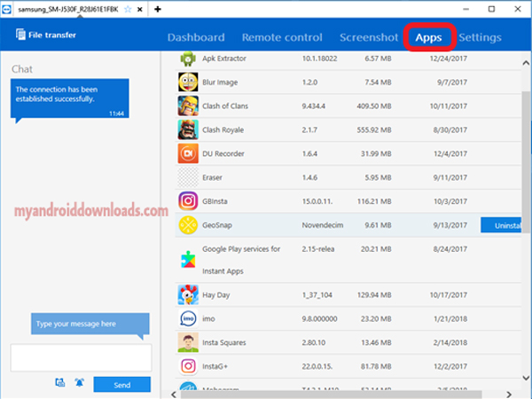Open the File transfer icon
532x399 pixels.
(x=20, y=35)
